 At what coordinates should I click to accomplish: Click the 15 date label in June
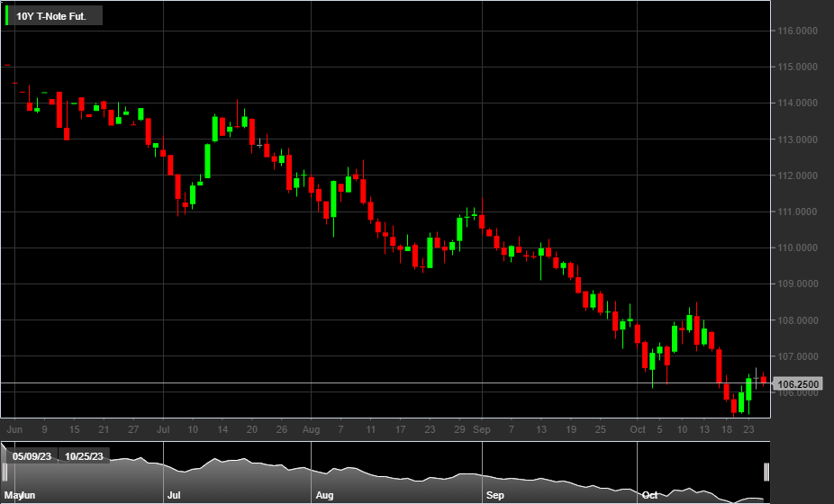click(x=74, y=429)
